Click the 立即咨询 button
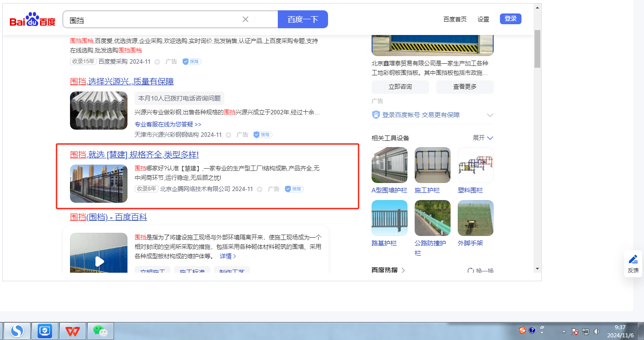 click(400, 87)
